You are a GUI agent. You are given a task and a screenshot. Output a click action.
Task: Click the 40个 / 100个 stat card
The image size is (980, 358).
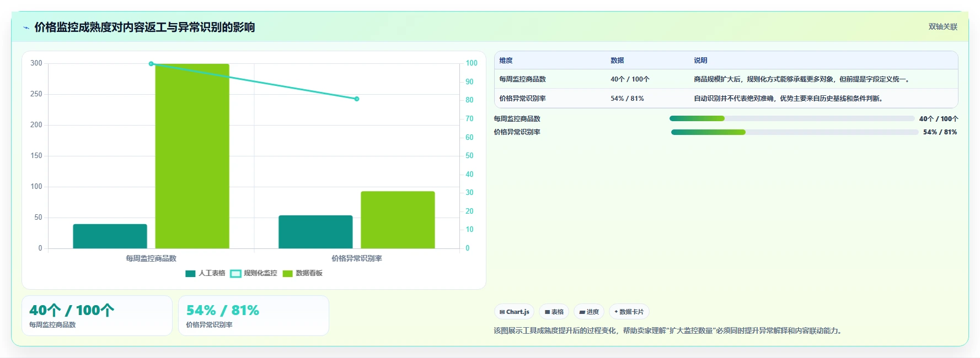click(x=97, y=316)
